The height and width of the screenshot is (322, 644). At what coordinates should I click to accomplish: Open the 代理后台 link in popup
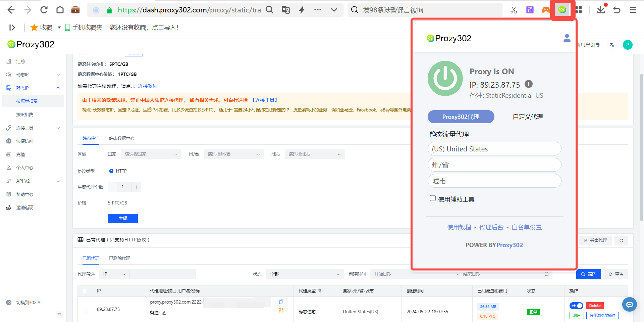point(491,227)
